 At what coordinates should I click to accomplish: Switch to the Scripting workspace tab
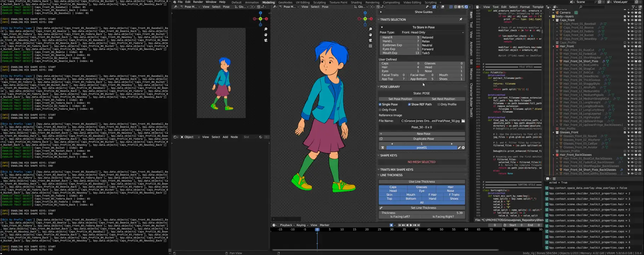(x=431, y=2)
